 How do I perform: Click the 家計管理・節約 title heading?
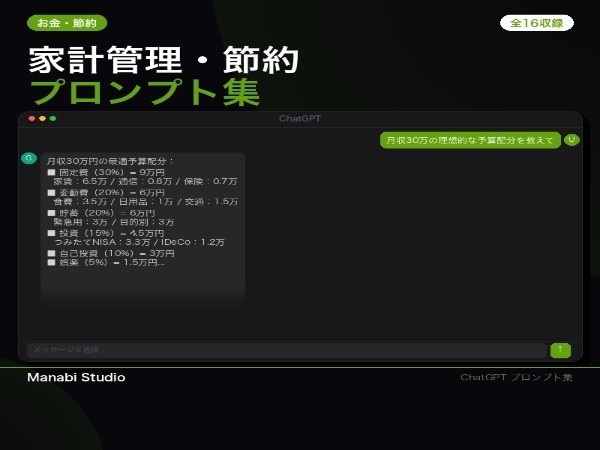[x=164, y=60]
